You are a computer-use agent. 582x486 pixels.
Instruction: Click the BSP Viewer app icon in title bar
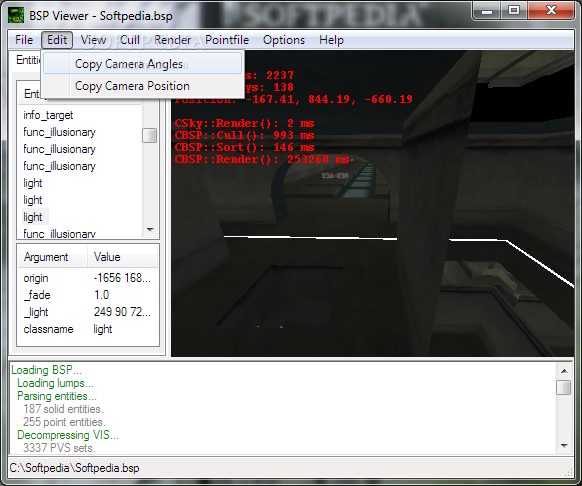click(16, 16)
